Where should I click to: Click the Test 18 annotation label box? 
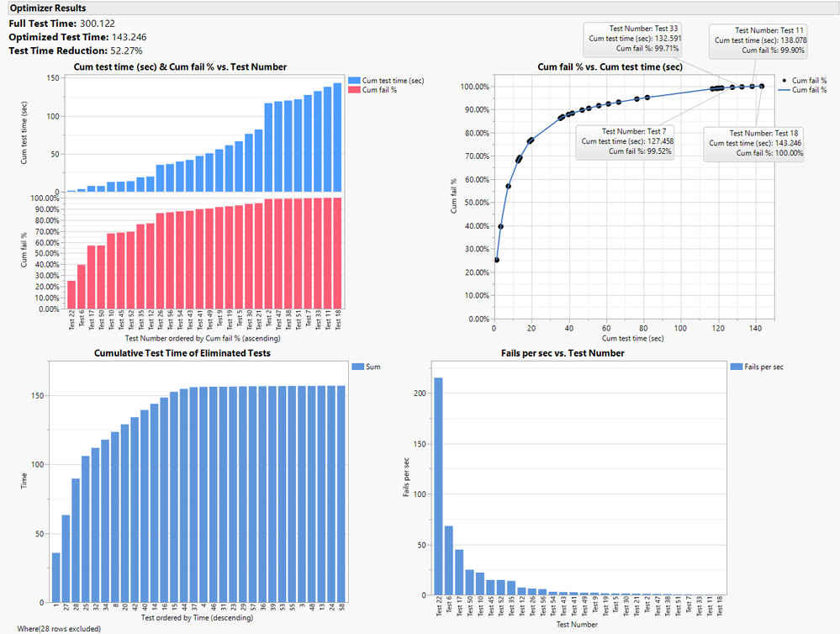[x=755, y=141]
